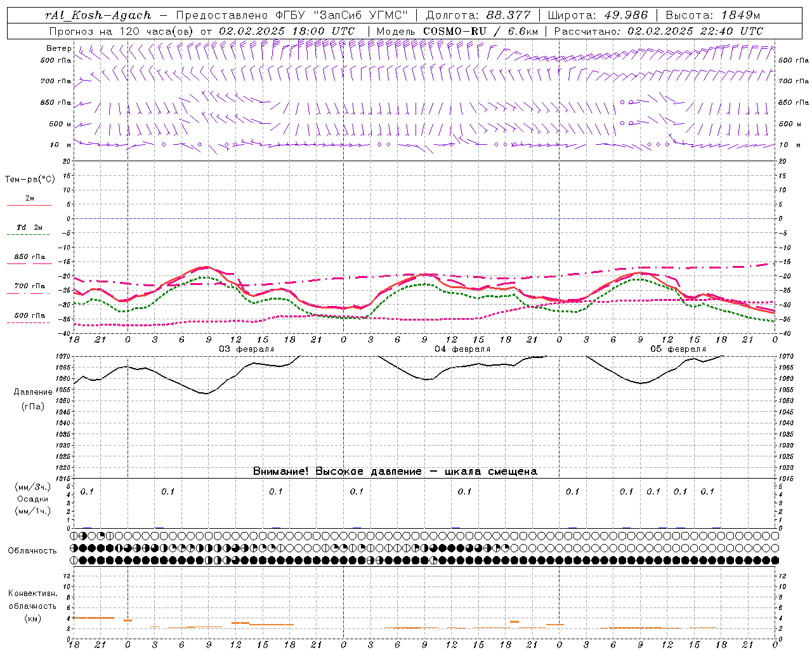Click the (км) unit label of convective cloud panel
812x650 pixels.
click(x=32, y=618)
